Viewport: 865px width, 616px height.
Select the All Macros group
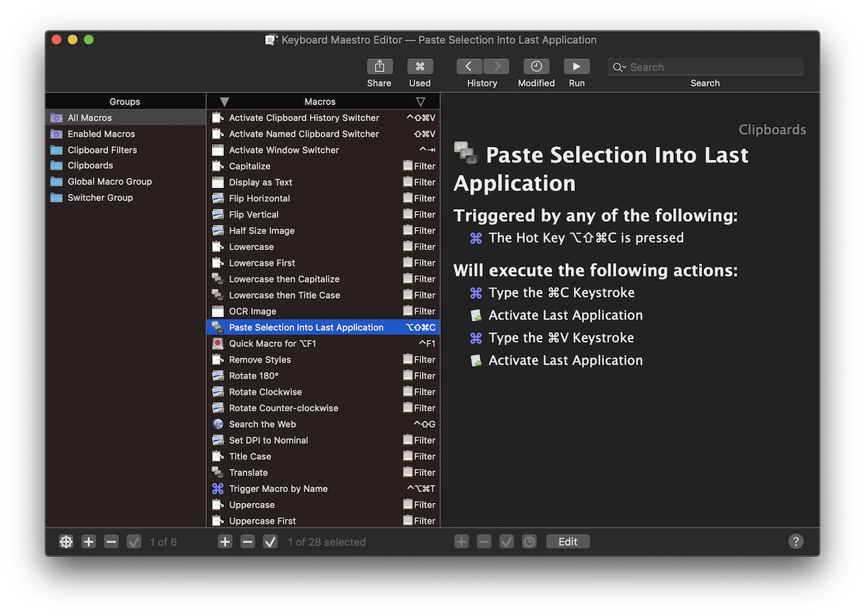125,117
